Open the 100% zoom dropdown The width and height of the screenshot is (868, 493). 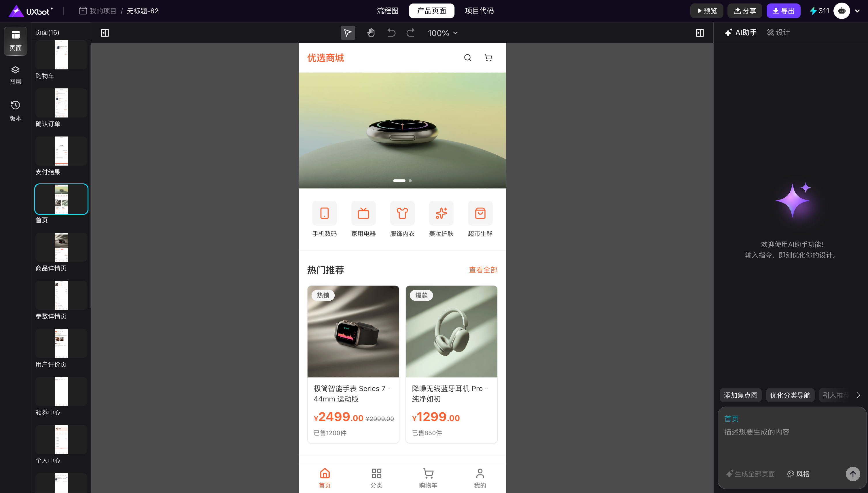tap(442, 33)
